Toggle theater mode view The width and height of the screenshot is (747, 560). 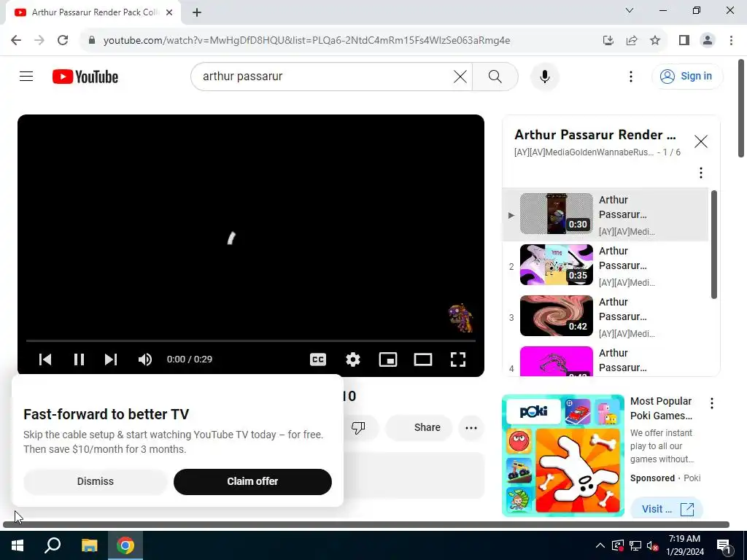pyautogui.click(x=423, y=359)
